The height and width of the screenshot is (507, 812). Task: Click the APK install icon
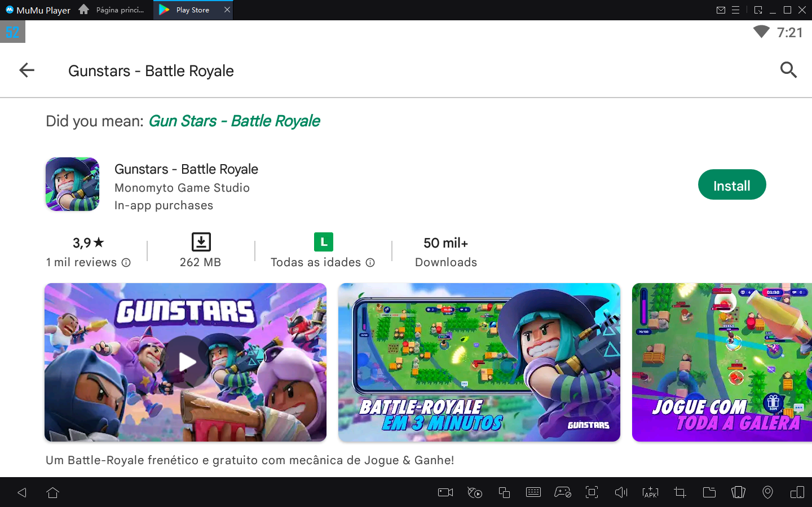tap(650, 492)
